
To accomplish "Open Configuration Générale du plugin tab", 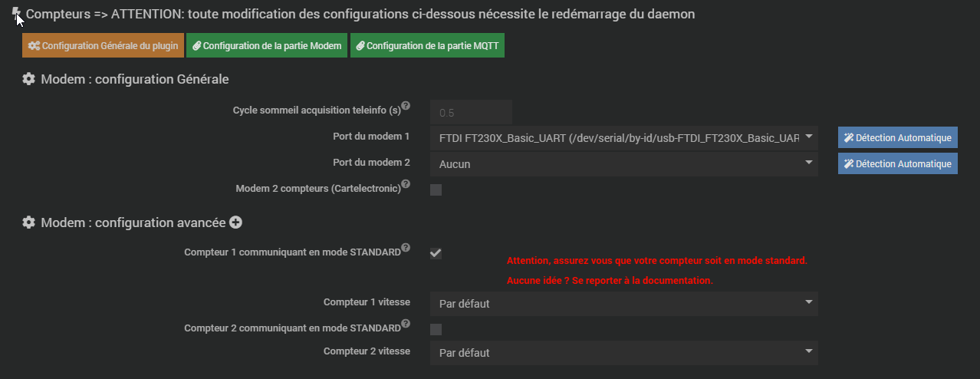I will [x=103, y=46].
